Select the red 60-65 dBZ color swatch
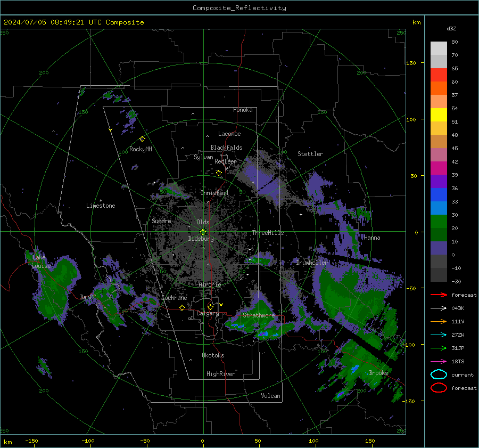 pyautogui.click(x=439, y=75)
